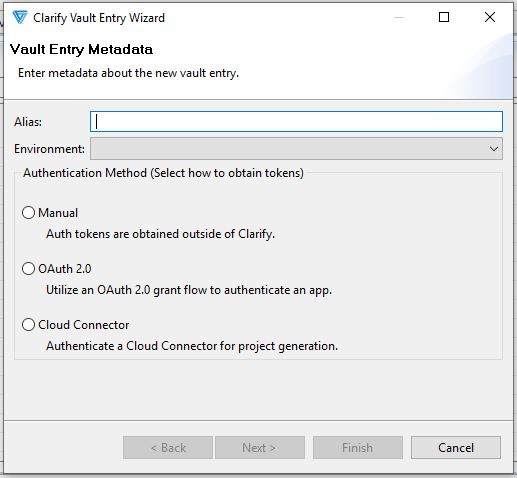Choose the OAuth 2.0 radio option

click(x=28, y=268)
